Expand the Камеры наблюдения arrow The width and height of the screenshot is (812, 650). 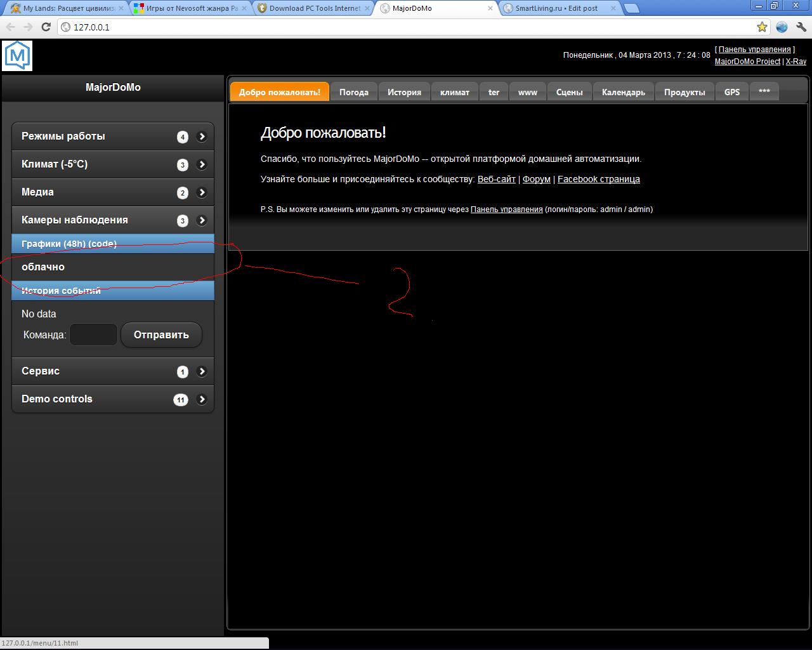pyautogui.click(x=202, y=220)
